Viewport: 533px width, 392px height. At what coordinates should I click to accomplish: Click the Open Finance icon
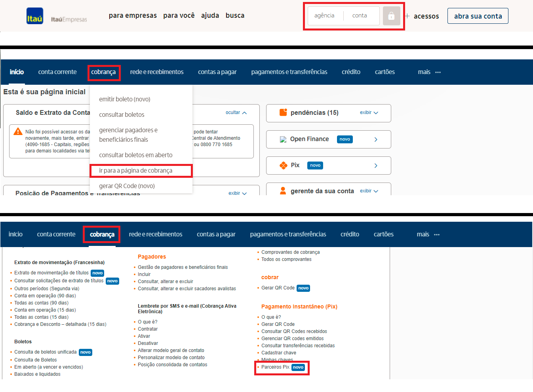283,139
